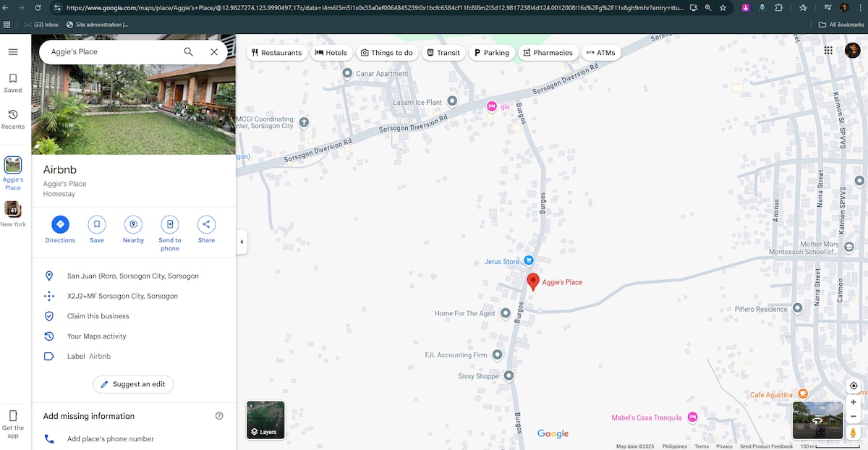Select the Restaurants category chip
The image size is (868, 450).
pyautogui.click(x=276, y=53)
